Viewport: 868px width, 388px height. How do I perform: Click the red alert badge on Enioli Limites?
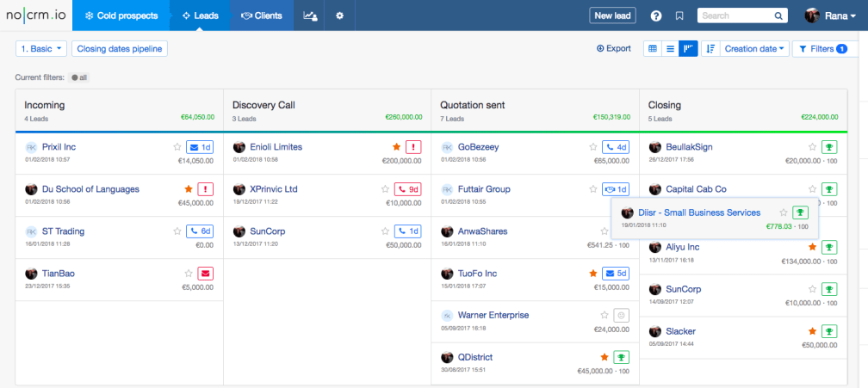coord(413,147)
